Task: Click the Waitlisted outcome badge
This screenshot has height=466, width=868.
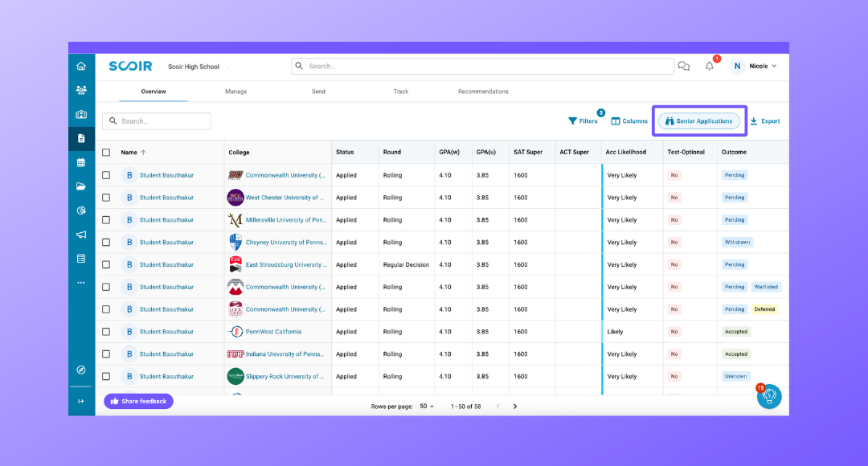Action: tap(766, 287)
